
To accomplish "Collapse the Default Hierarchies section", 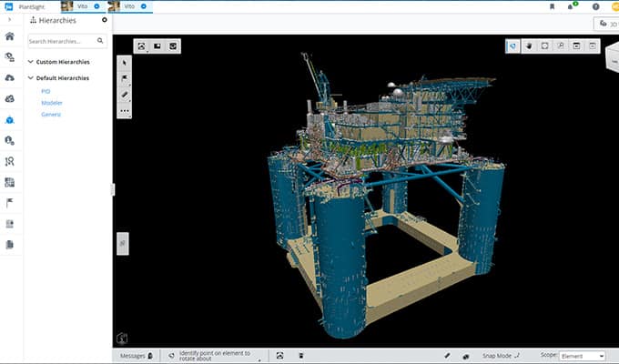I will coord(30,78).
